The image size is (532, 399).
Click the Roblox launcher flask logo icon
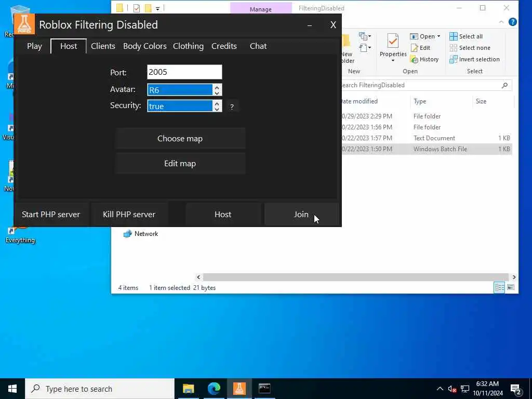[x=24, y=24]
